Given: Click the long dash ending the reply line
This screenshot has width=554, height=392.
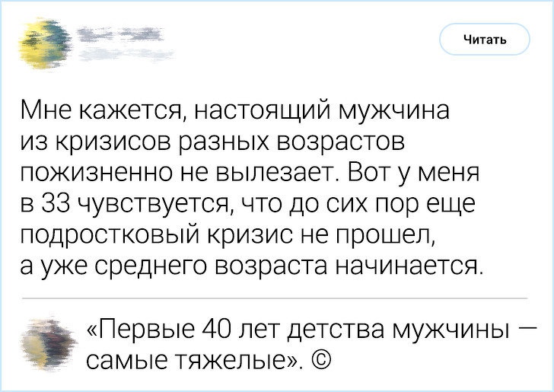Looking at the screenshot, I should [x=526, y=329].
